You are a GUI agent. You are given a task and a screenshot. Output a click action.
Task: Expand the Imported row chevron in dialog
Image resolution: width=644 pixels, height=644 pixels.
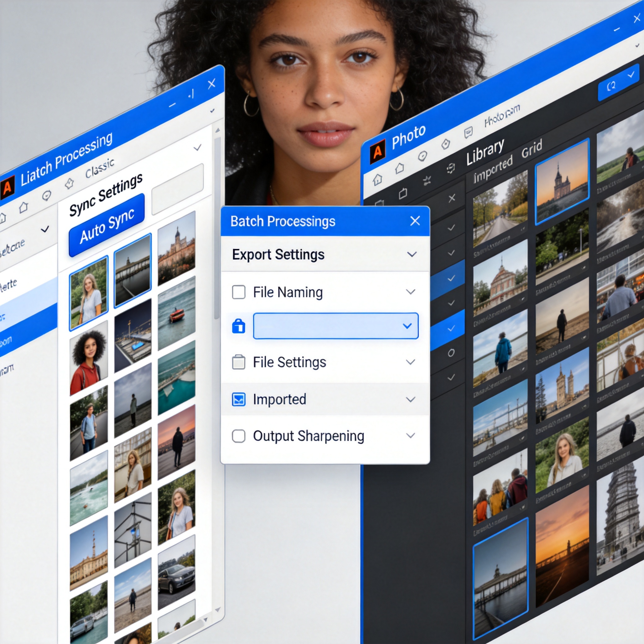coord(411,399)
